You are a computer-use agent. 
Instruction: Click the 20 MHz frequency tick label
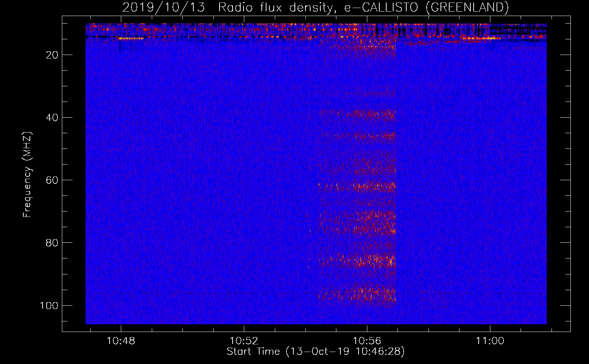coord(52,55)
